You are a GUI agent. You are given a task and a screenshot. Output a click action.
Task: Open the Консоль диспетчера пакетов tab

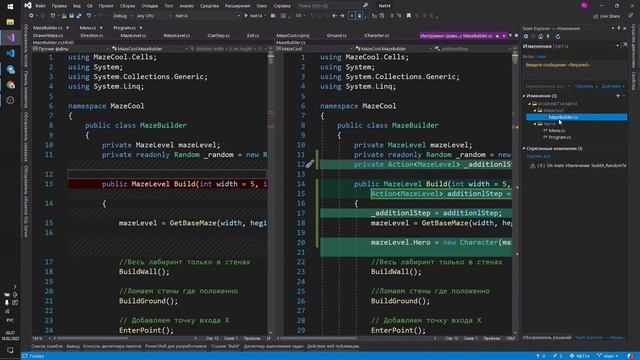click(x=112, y=347)
